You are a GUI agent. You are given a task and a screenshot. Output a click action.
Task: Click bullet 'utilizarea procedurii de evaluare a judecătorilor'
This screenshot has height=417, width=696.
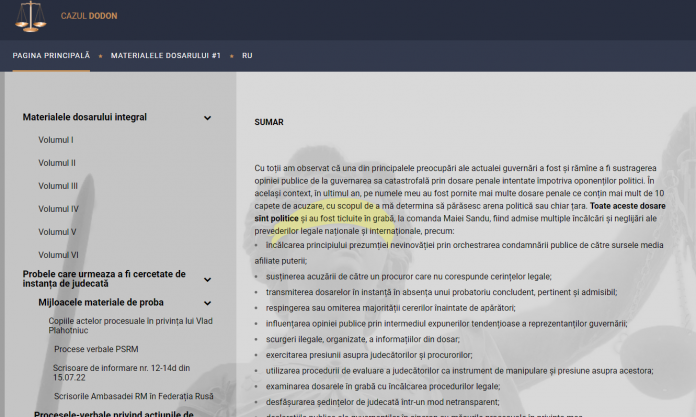point(459,371)
